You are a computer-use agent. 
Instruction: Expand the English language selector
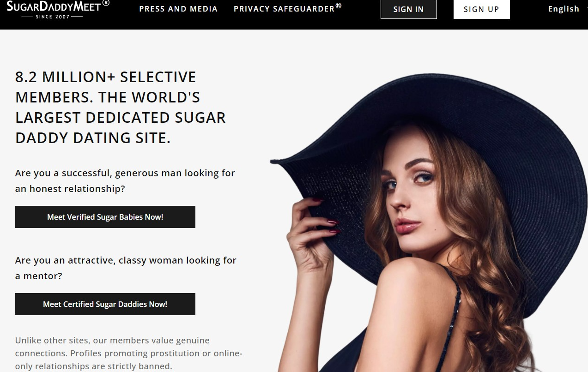pyautogui.click(x=564, y=9)
